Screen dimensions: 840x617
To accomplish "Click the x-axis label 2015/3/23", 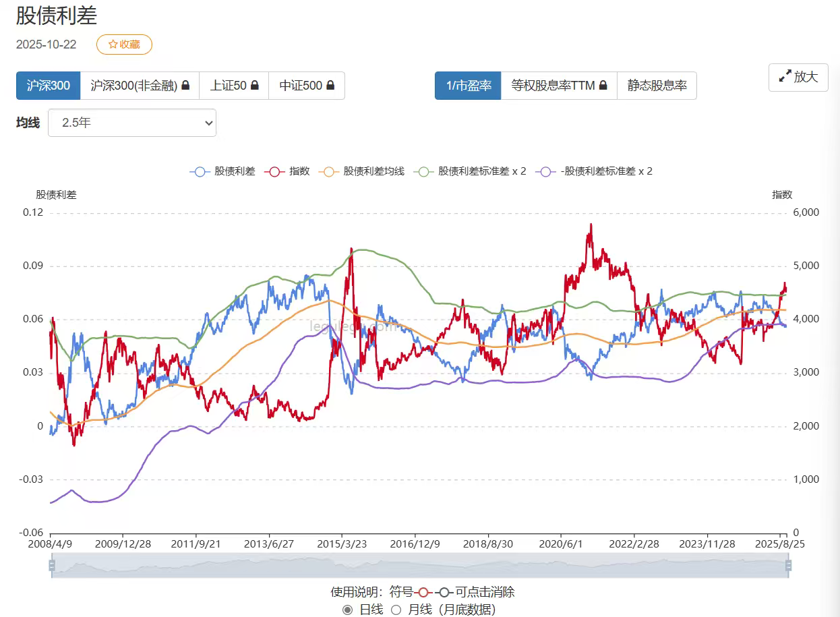I will [342, 543].
